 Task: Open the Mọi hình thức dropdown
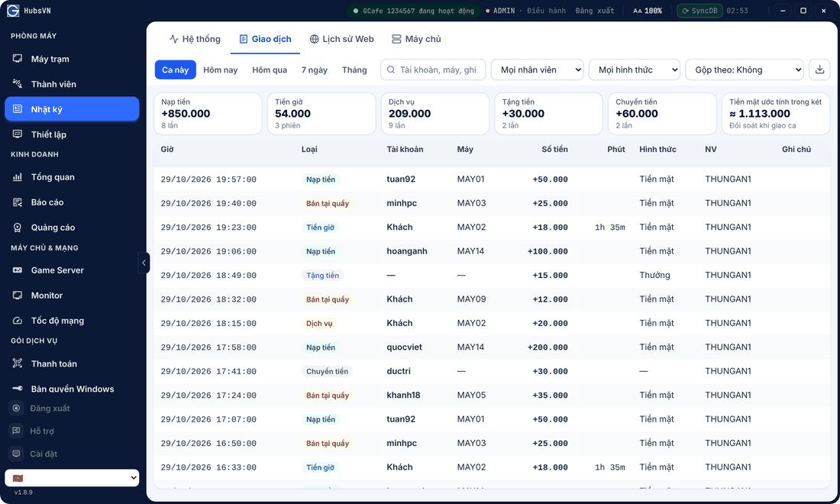tap(635, 69)
